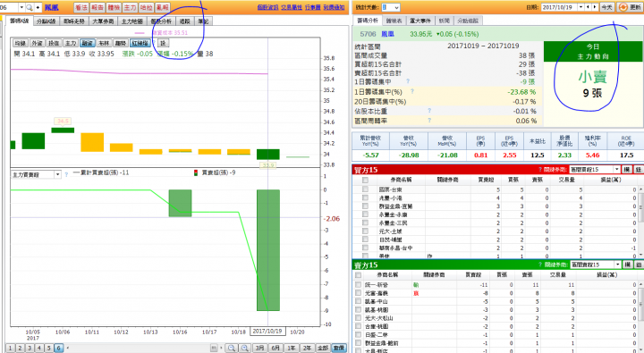644x353 pixels.
Task: Click the 更新 refresh button
Action: click(630, 7)
